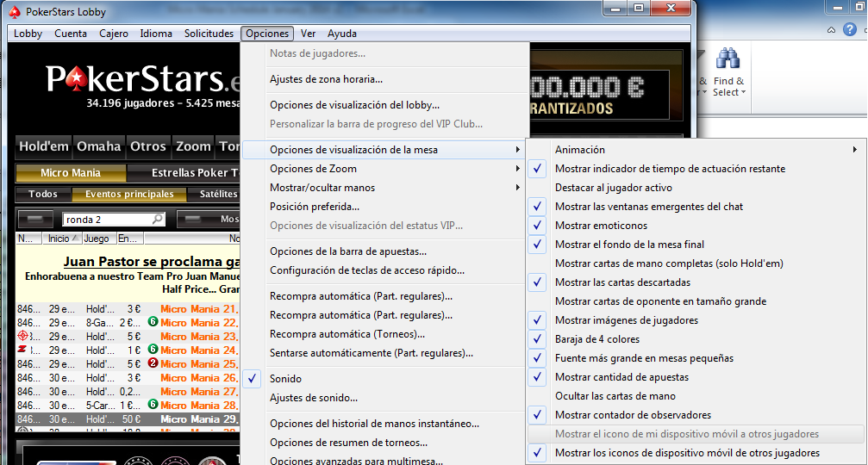
Task: Expand Opciones de Zoom submenu
Action: click(384, 169)
